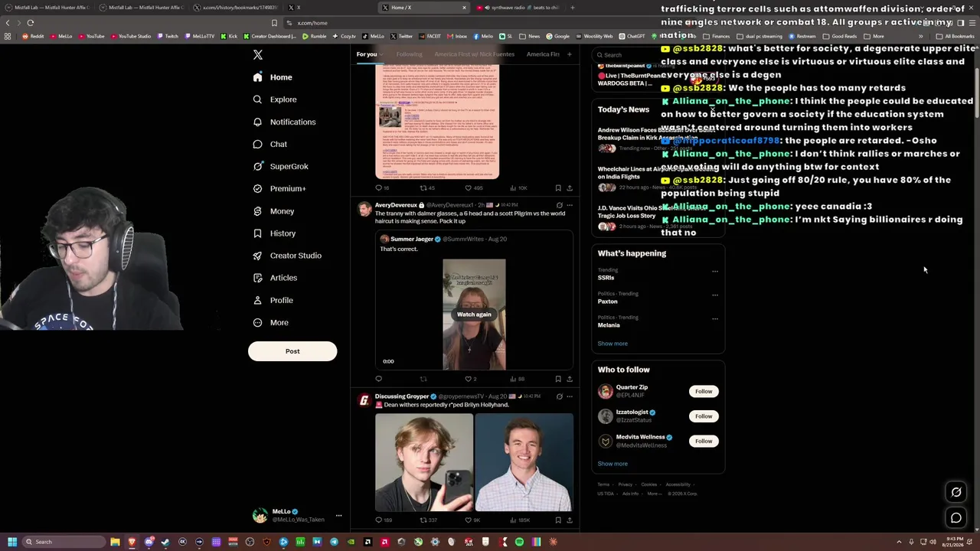Open Articles in the sidebar
Screen dimensions: 980x551
[x=275, y=278]
